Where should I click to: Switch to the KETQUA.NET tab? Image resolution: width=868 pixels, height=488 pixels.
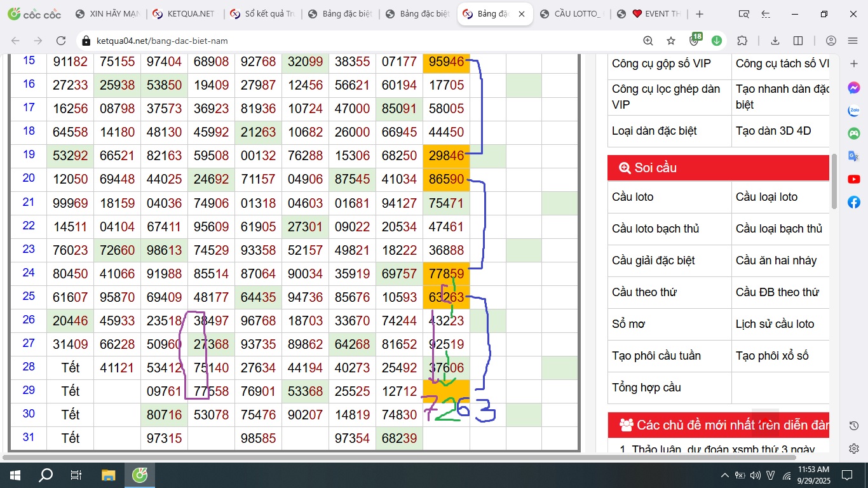click(x=183, y=14)
